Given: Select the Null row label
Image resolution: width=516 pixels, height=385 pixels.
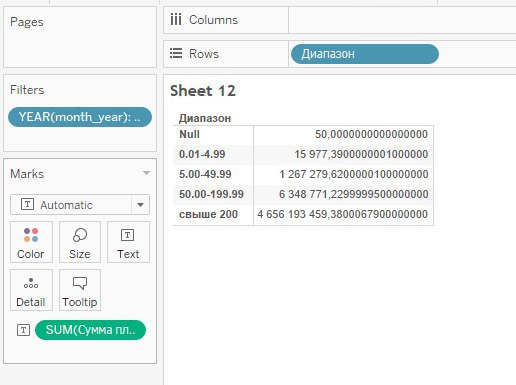Looking at the screenshot, I should 189,134.
